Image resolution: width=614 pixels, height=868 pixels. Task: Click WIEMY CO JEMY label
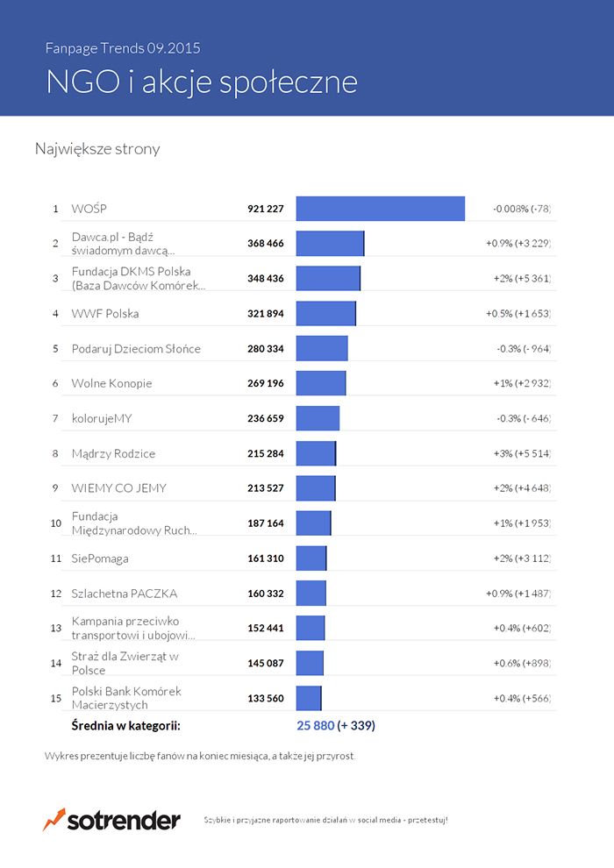pos(118,488)
